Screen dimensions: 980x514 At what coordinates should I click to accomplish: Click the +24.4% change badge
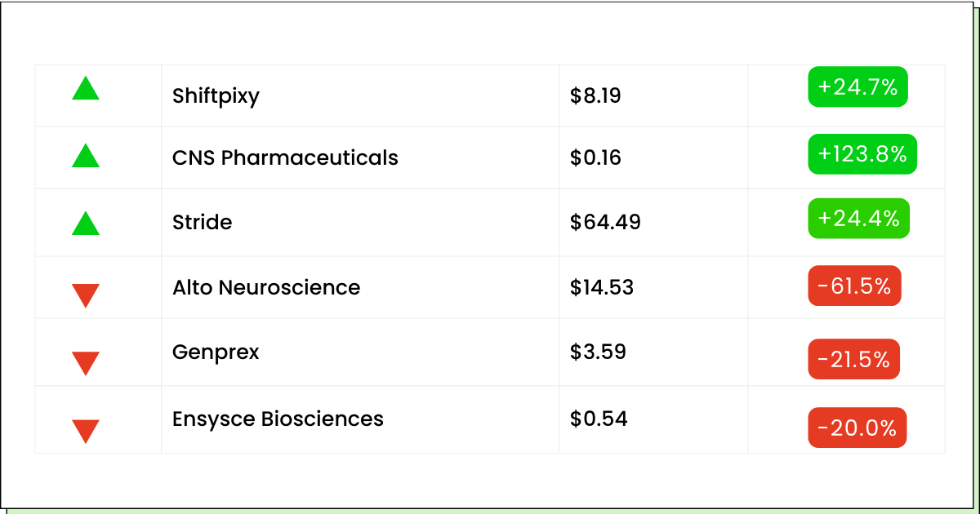pos(858,218)
